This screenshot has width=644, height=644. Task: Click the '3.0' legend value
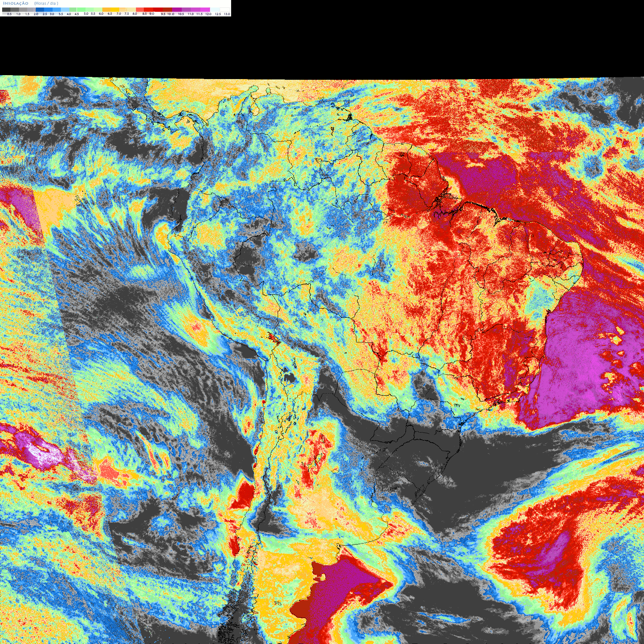[52, 14]
